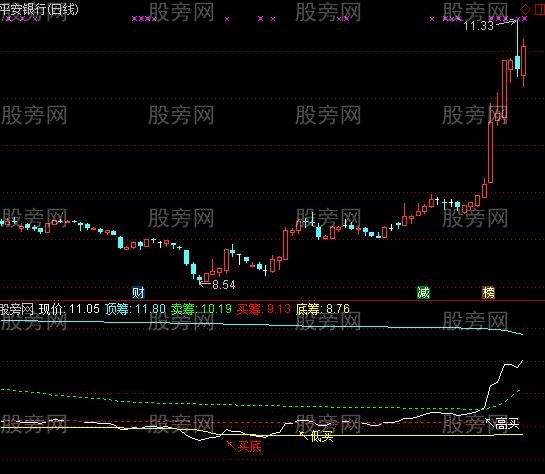Click the orange 榜 marker icon
Viewport: 545px width, 474px height.
(x=488, y=293)
